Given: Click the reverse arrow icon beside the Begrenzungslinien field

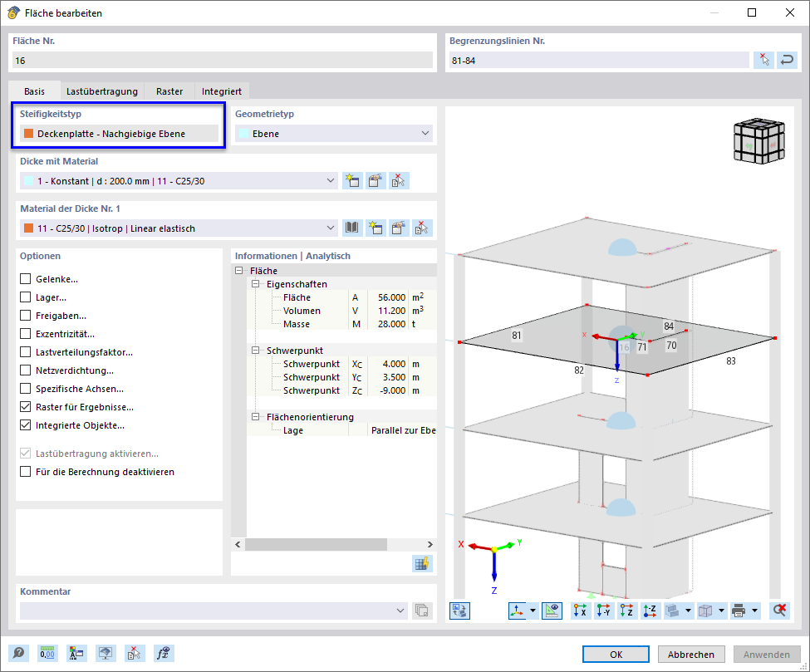Looking at the screenshot, I should tap(787, 60).
